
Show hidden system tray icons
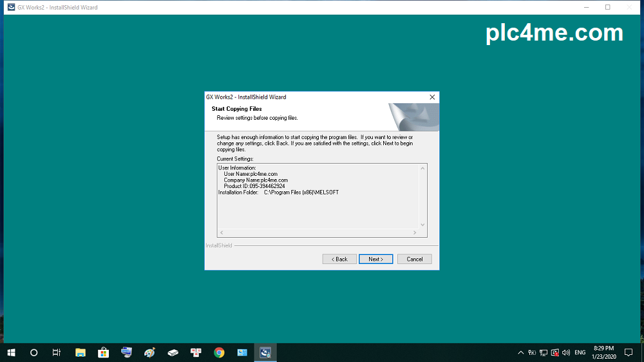(x=521, y=352)
